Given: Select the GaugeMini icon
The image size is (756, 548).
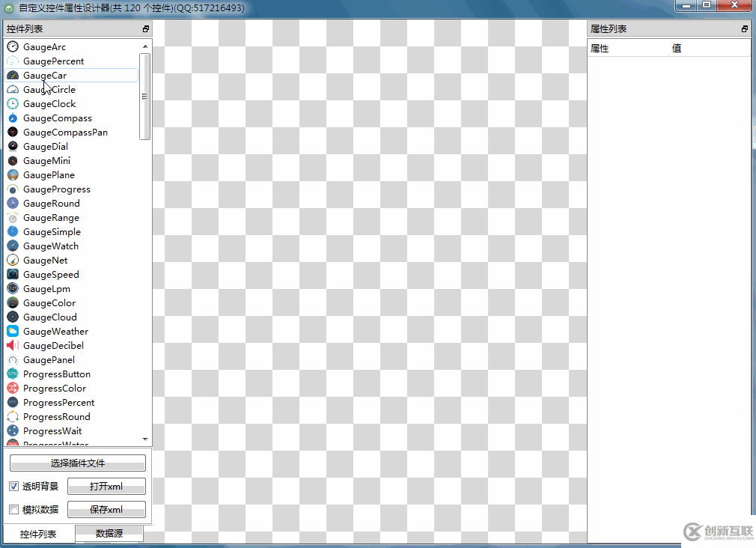Looking at the screenshot, I should tap(13, 161).
